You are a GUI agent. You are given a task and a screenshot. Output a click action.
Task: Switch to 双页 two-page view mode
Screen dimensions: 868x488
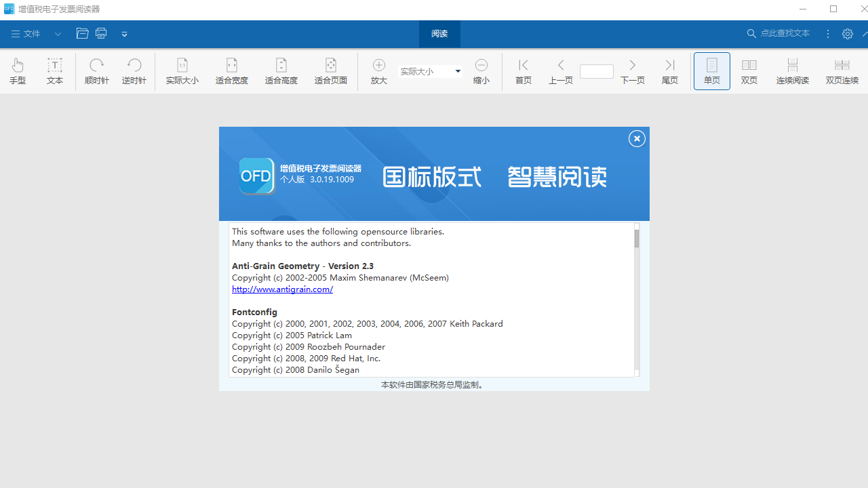pyautogui.click(x=749, y=70)
